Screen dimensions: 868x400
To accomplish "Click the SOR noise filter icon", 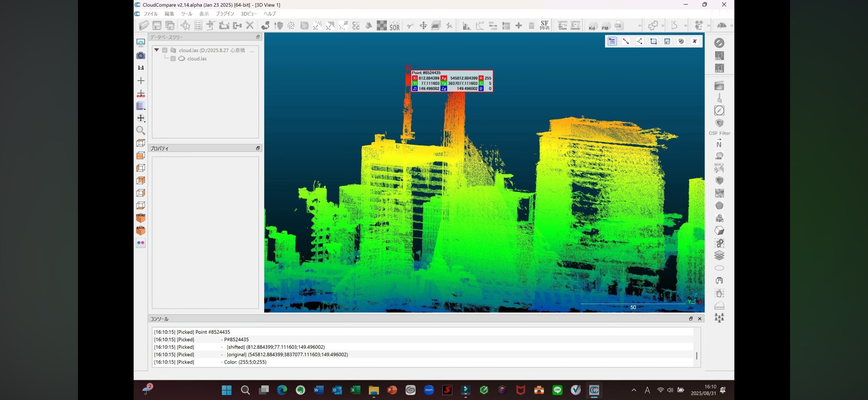I will pyautogui.click(x=395, y=26).
